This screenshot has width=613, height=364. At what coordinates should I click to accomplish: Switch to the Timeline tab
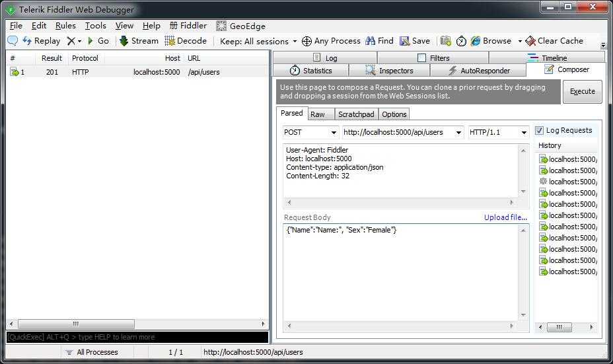[547, 58]
